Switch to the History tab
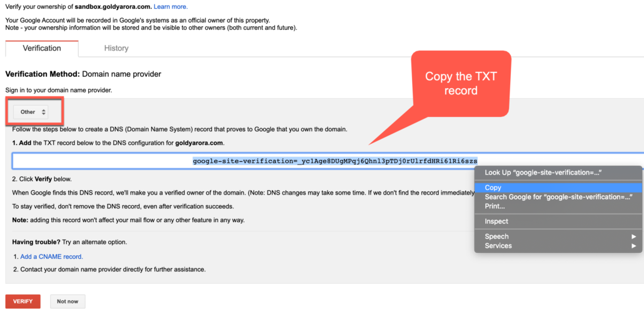The image size is (644, 314). pos(116,49)
